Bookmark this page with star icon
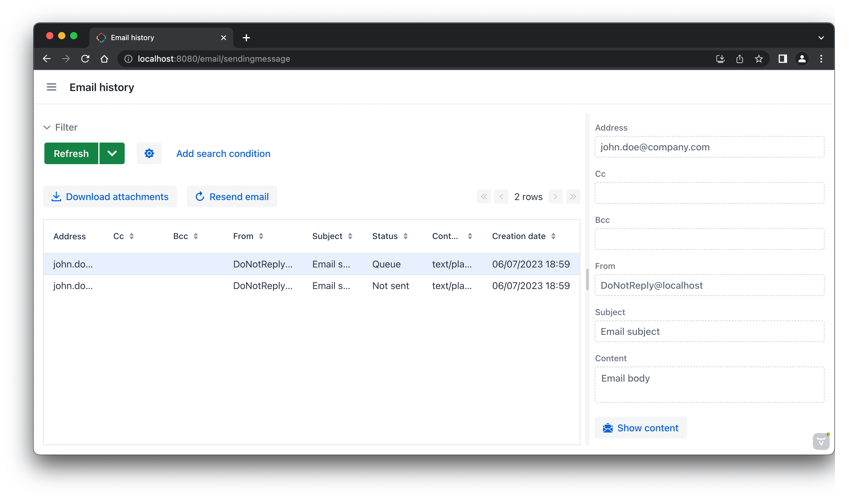Viewport: 868px width, 499px height. click(759, 59)
